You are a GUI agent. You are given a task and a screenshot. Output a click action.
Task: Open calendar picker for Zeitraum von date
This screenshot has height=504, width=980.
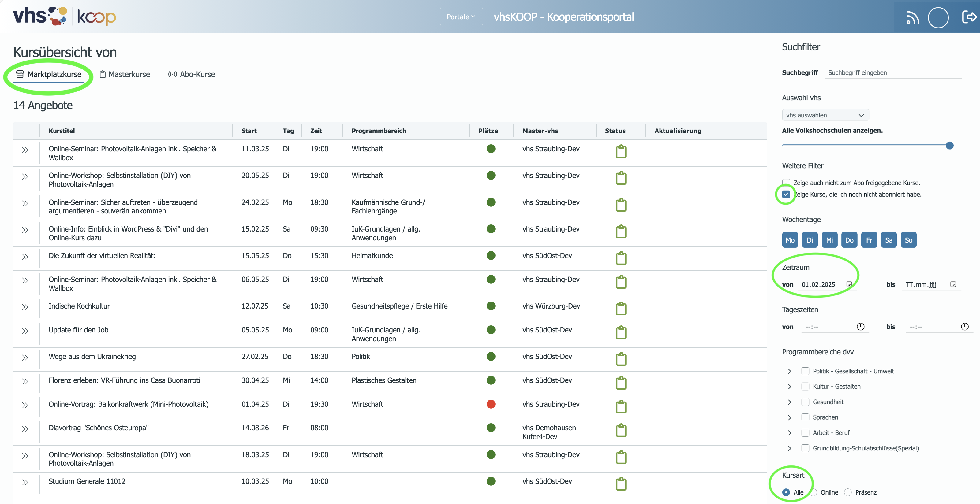pyautogui.click(x=849, y=284)
